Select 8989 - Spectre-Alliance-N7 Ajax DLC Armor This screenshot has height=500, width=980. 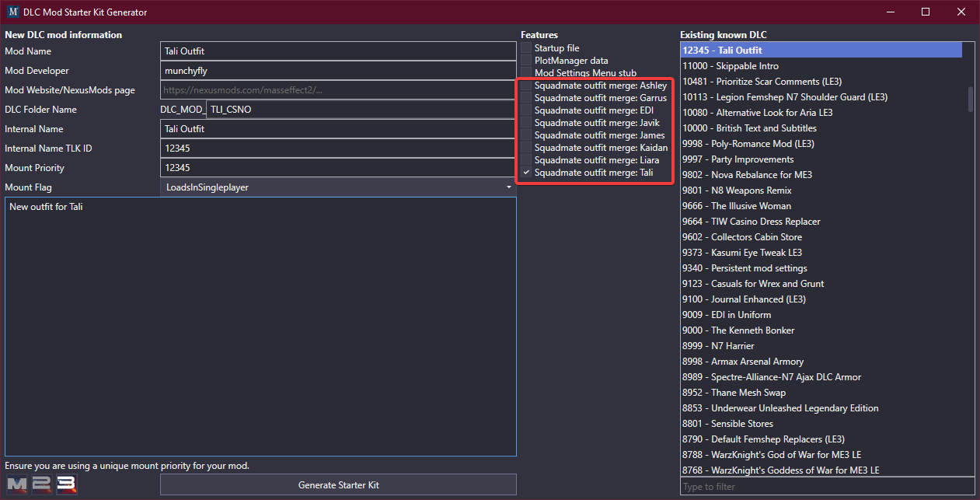821,377
